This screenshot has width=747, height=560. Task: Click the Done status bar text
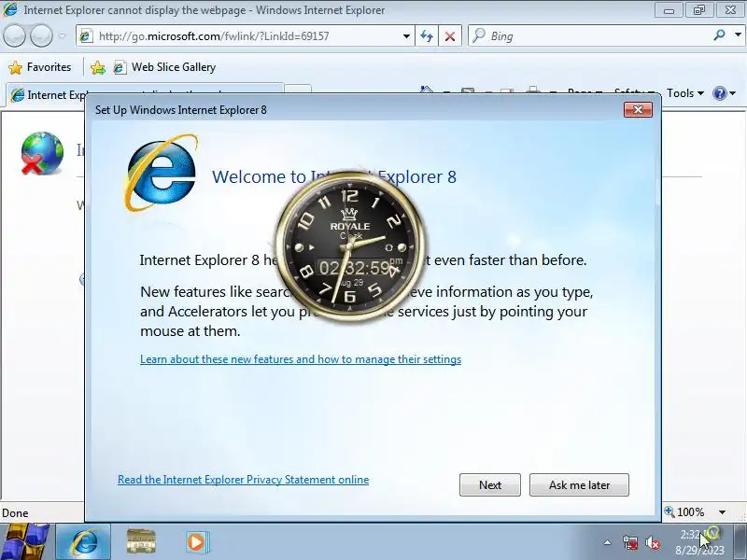[15, 512]
